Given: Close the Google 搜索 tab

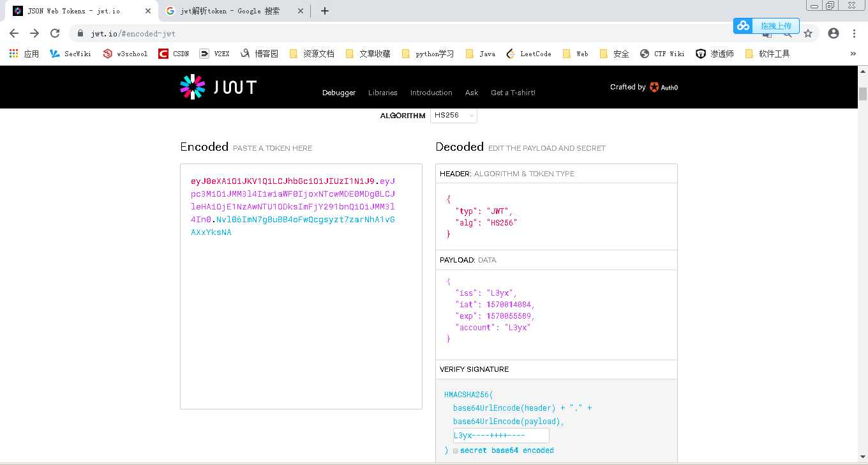Looking at the screenshot, I should coord(301,11).
